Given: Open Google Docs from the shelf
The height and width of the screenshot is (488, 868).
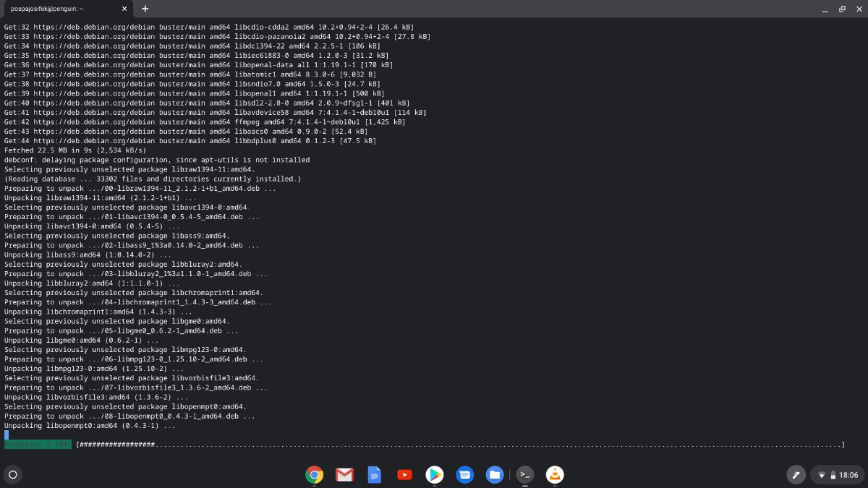Looking at the screenshot, I should click(374, 475).
